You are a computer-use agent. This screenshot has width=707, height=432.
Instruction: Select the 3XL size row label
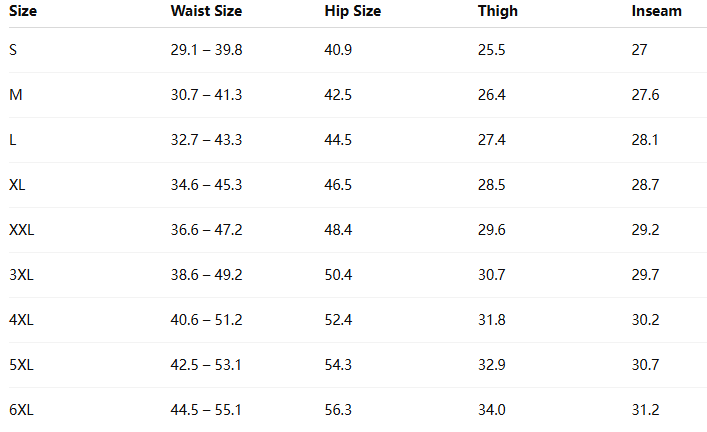click(x=21, y=275)
